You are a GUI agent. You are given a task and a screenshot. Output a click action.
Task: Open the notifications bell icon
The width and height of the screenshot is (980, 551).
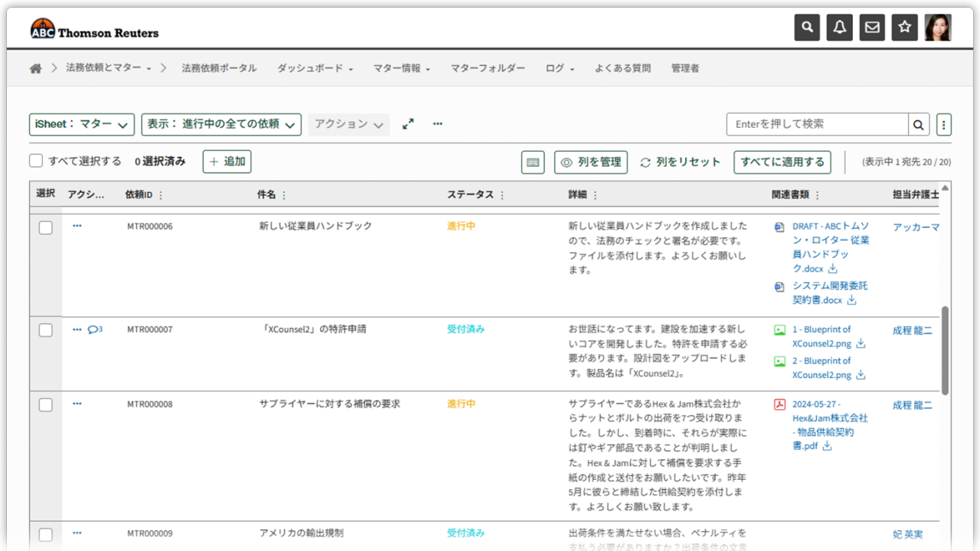pyautogui.click(x=840, y=28)
